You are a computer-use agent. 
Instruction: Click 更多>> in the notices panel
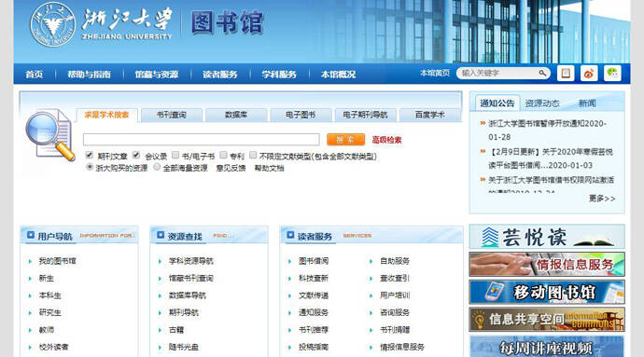(602, 199)
